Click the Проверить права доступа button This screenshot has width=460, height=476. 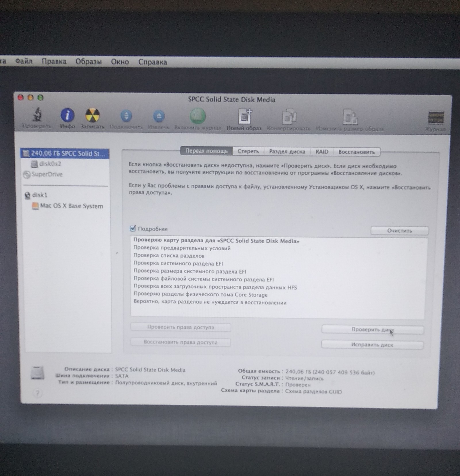pyautogui.click(x=181, y=327)
